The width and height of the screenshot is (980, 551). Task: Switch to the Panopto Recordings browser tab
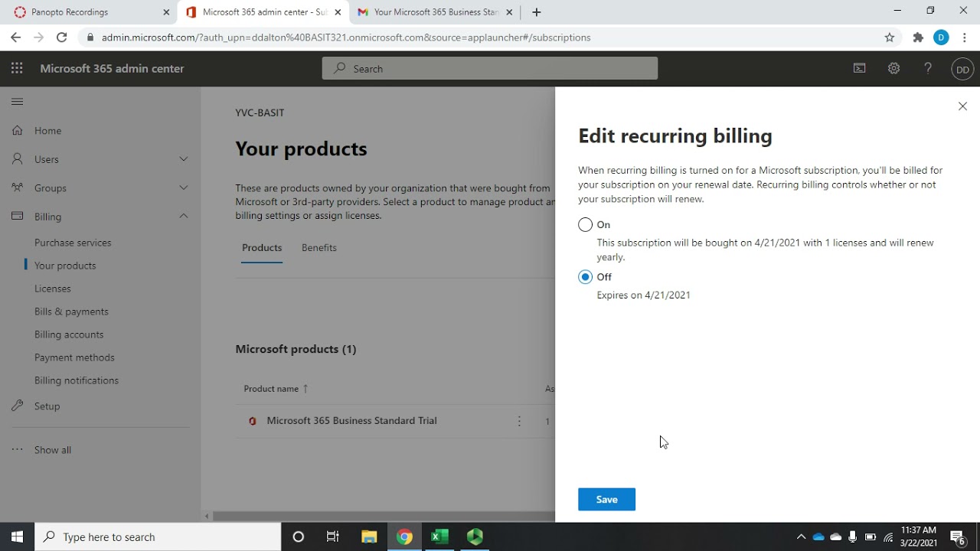88,12
